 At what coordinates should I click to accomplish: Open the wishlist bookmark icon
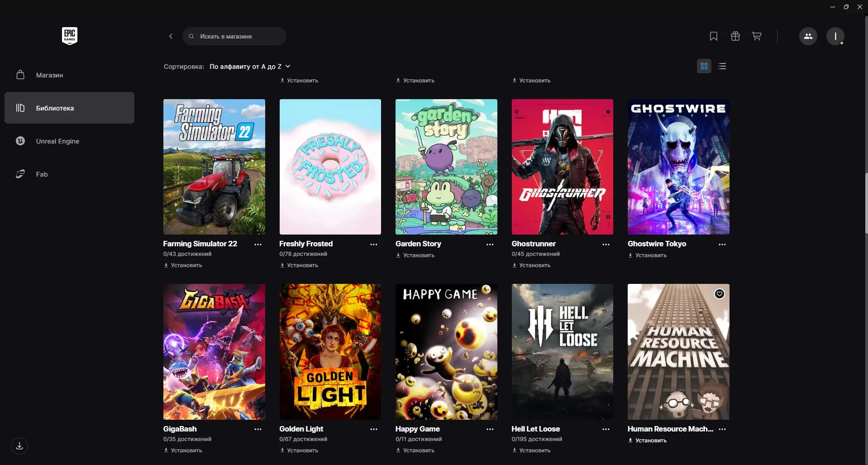[x=714, y=36]
